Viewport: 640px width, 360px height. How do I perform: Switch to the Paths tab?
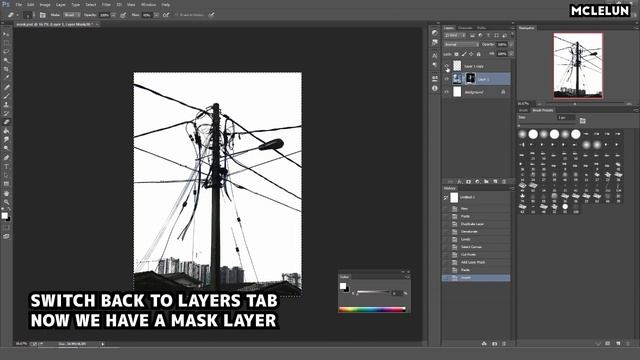[482, 28]
